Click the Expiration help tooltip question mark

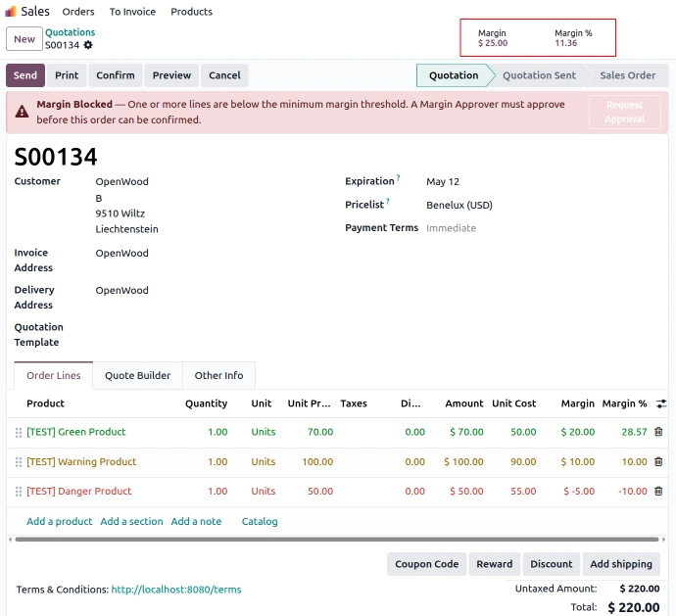coord(398,179)
